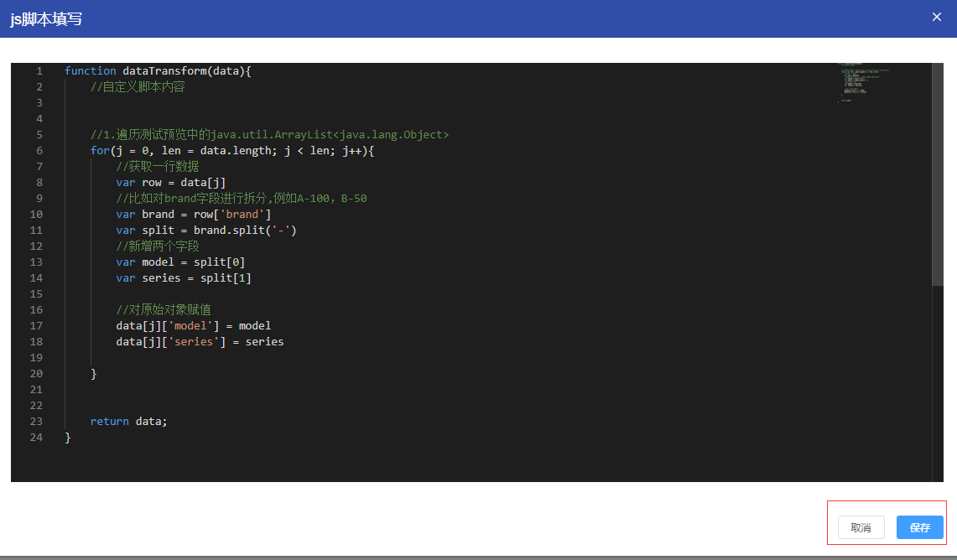Place cursor on data[j]['model'] assignment
Image resolution: width=957 pixels, height=560 pixels.
pyautogui.click(x=193, y=326)
